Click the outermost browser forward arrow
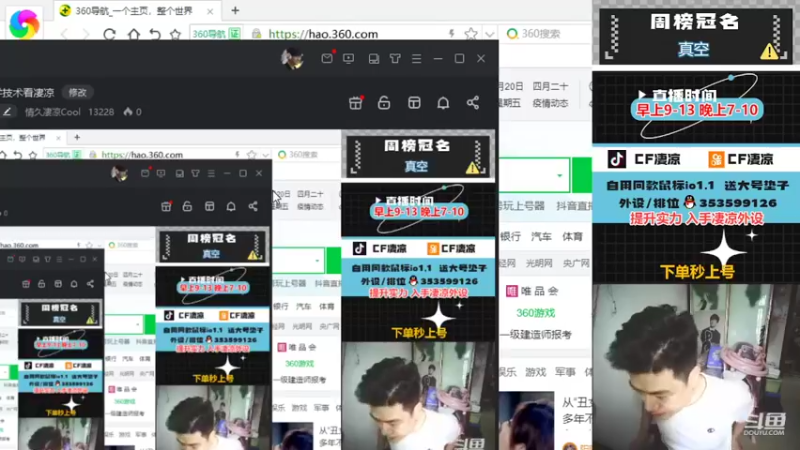800x450 pixels. click(x=86, y=34)
